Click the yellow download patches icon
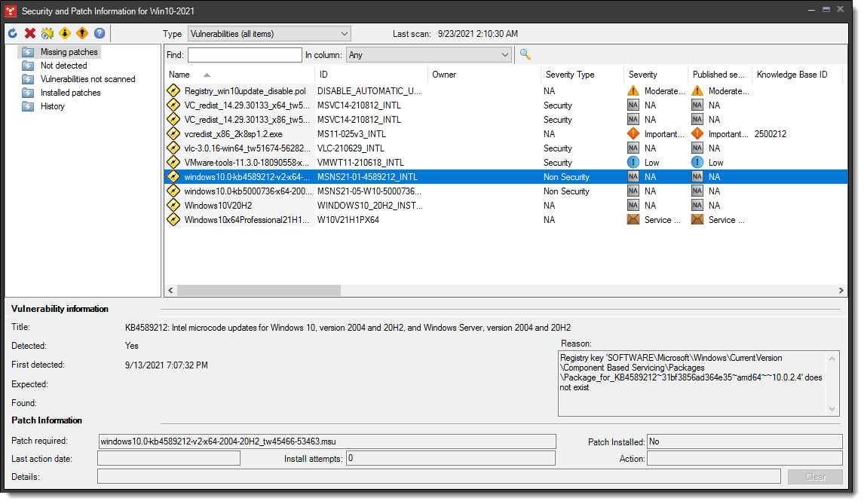 point(65,33)
